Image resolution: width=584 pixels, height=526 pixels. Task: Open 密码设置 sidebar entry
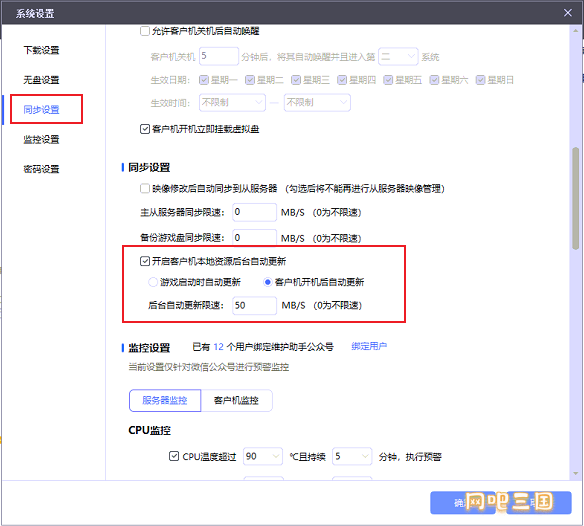[x=41, y=169]
